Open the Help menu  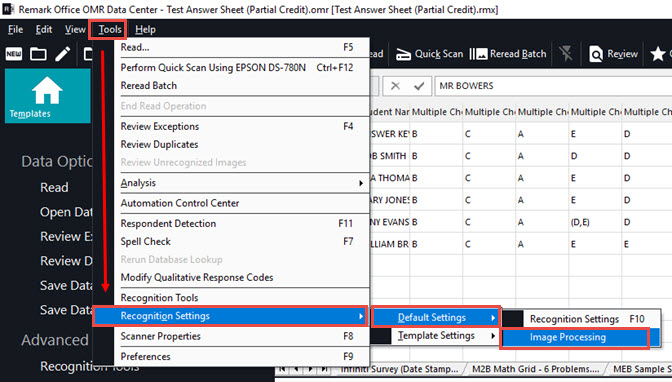pyautogui.click(x=145, y=30)
